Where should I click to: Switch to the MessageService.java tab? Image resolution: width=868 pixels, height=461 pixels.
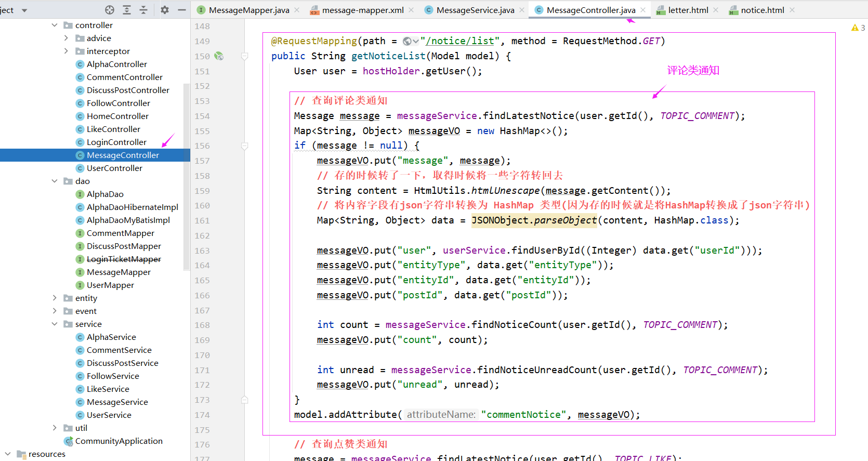476,10
